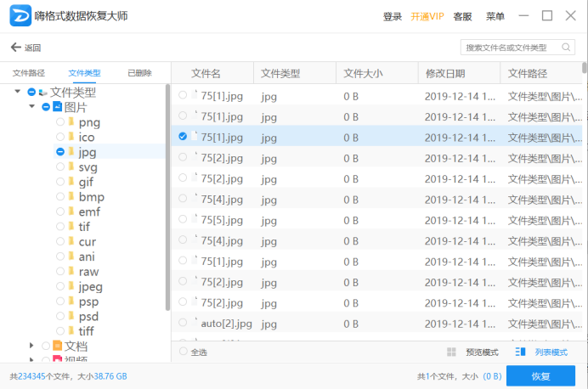Click the app logo icon

[x=20, y=16]
